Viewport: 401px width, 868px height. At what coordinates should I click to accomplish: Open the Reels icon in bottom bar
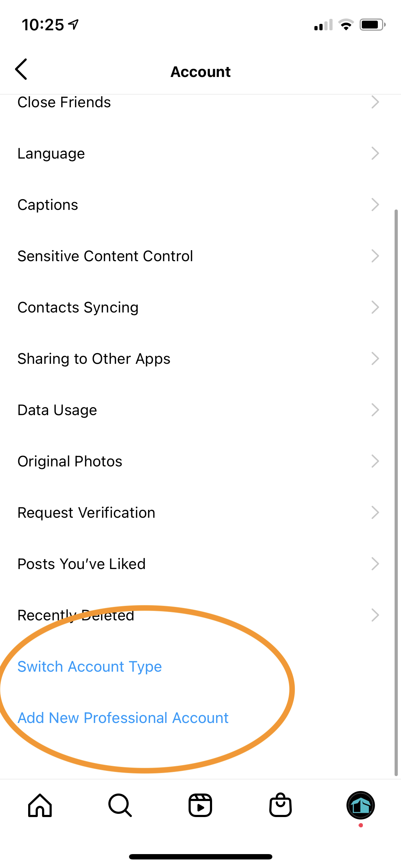200,805
